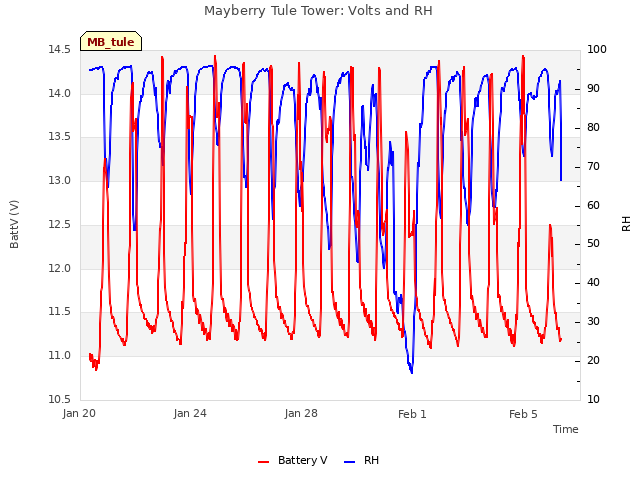The image size is (640, 480).
Task: Click the Jan 28 x-axis tick label
Action: point(301,413)
